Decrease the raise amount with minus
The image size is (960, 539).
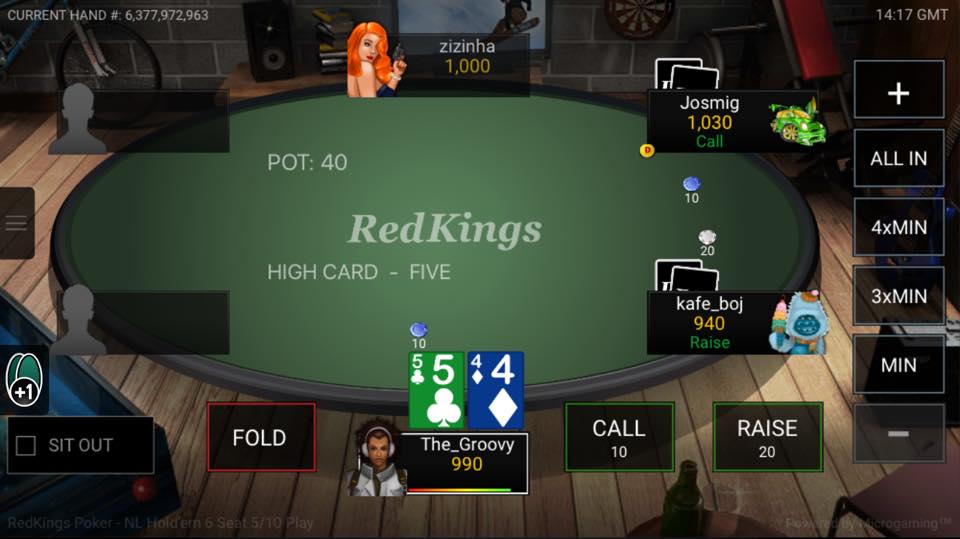point(899,433)
